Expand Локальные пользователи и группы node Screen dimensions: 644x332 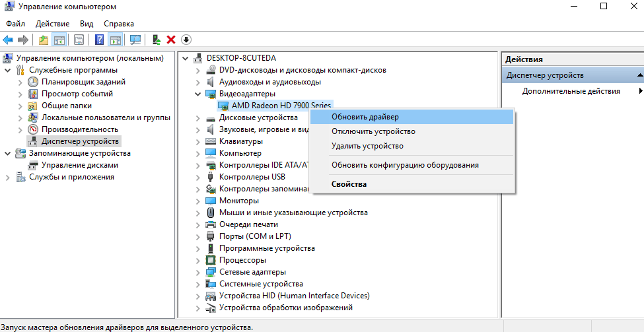[20, 117]
